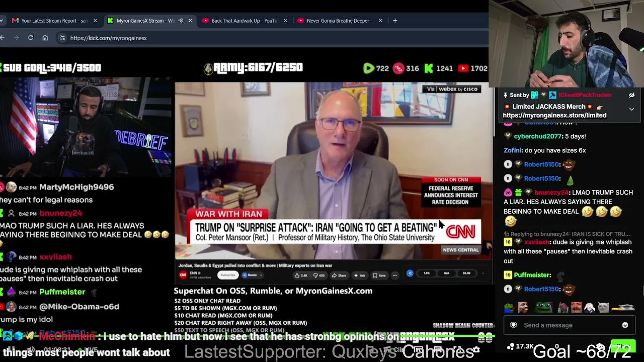Open the emoji picker in chat input
This screenshot has width=644, height=362.
[625, 325]
